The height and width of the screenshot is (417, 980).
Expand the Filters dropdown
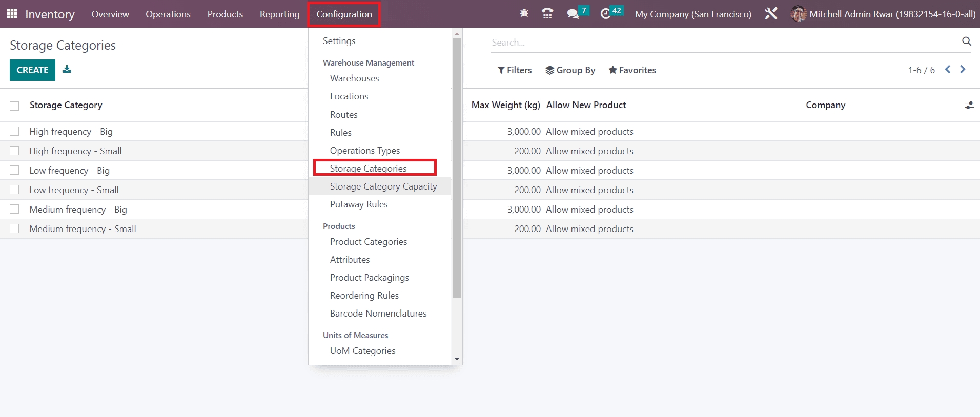point(515,70)
